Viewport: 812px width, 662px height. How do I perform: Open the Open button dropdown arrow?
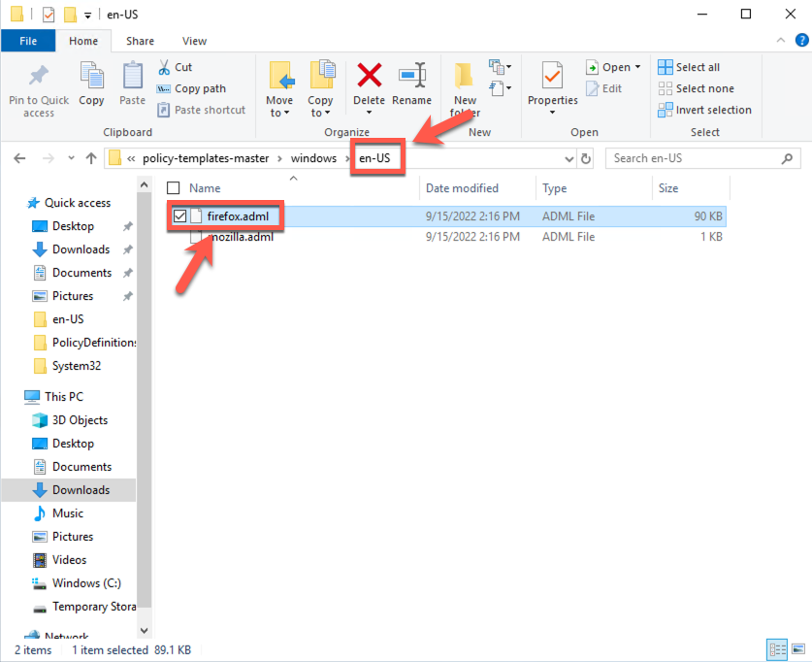(x=637, y=67)
